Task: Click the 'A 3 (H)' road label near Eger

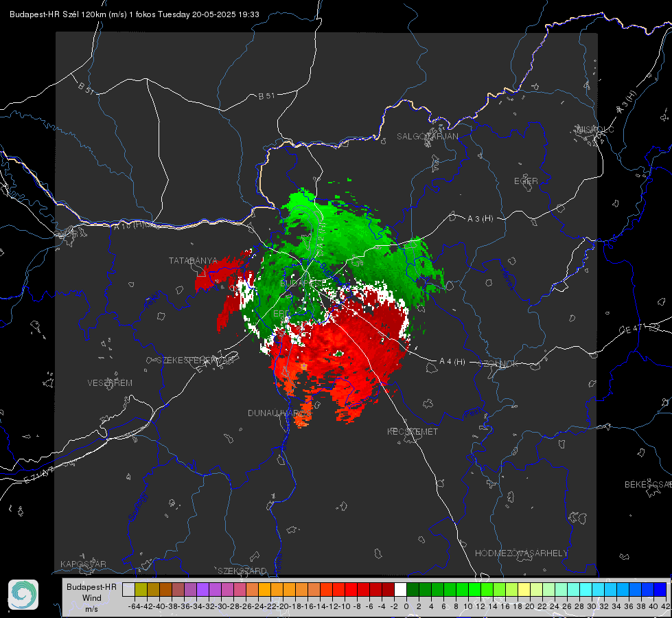Action: coord(480,219)
